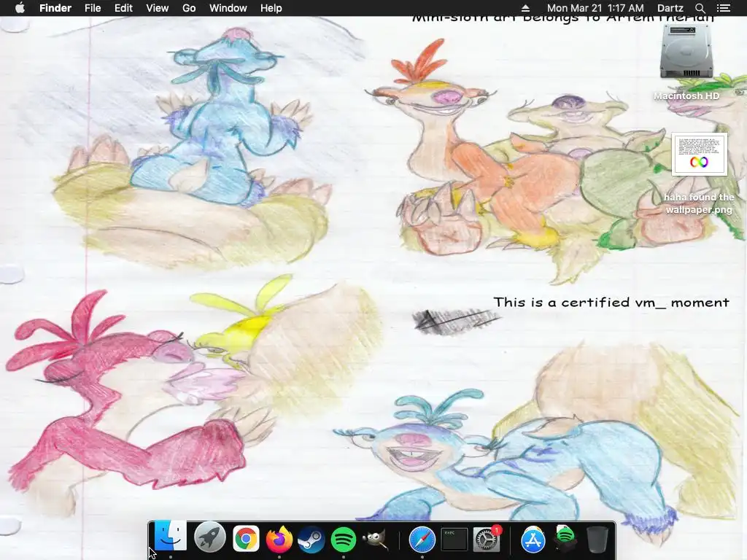The width and height of the screenshot is (747, 560).
Task: Select 'haha found the wallpaper.png' file thumbnail
Action: click(700, 155)
